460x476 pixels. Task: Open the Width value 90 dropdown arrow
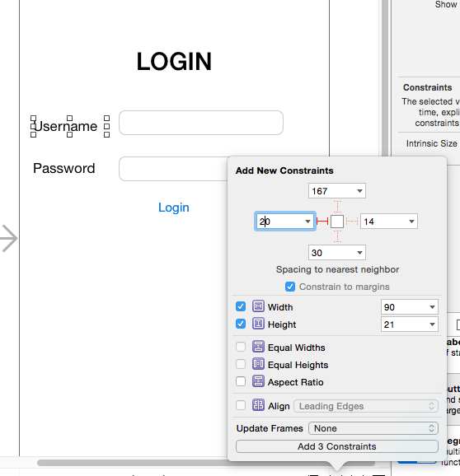432,307
